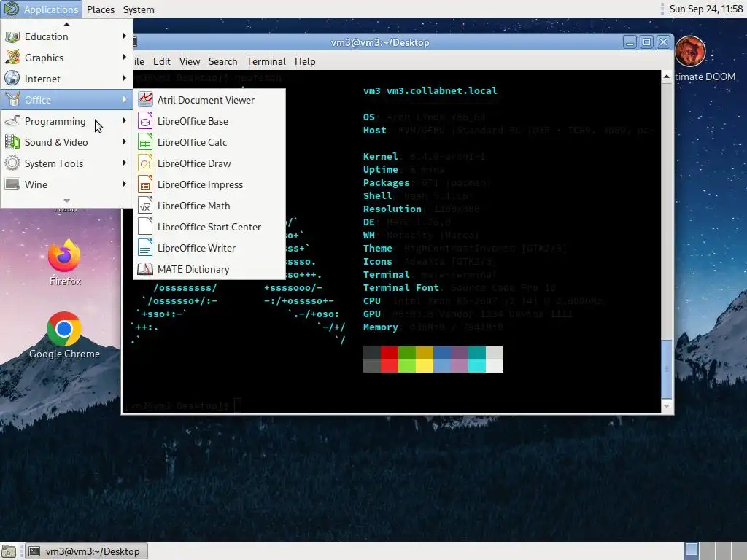The width and height of the screenshot is (747, 560).
Task: Expand the Wine submenu arrow
Action: point(124,184)
